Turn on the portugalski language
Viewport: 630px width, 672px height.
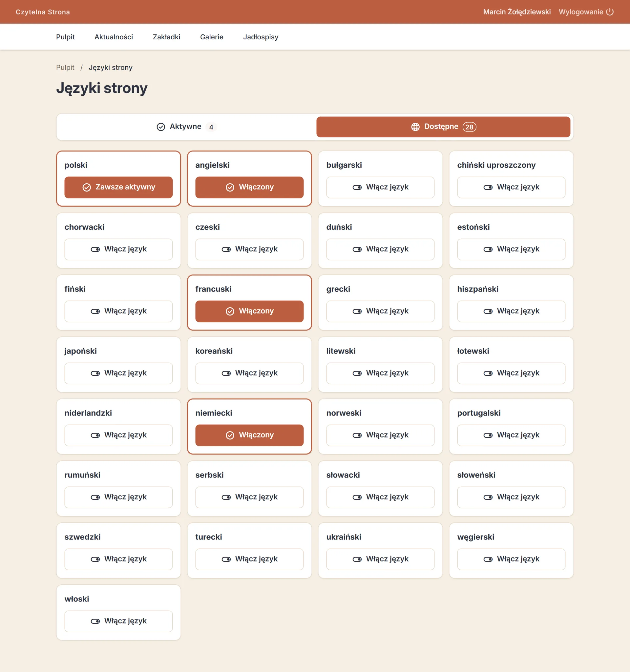pyautogui.click(x=511, y=435)
